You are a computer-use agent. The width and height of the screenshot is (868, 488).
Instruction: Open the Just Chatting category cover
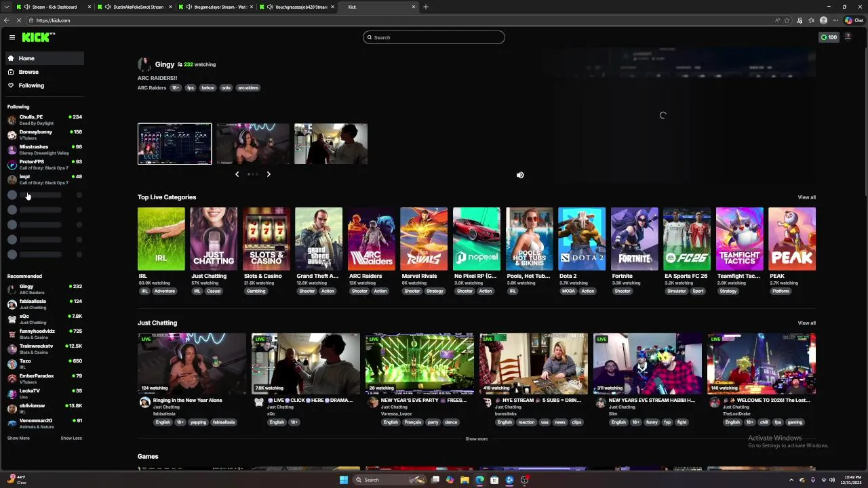click(x=214, y=239)
